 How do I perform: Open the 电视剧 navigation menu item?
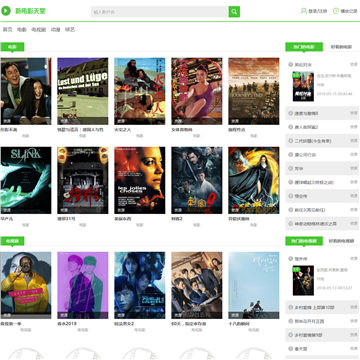(x=39, y=30)
